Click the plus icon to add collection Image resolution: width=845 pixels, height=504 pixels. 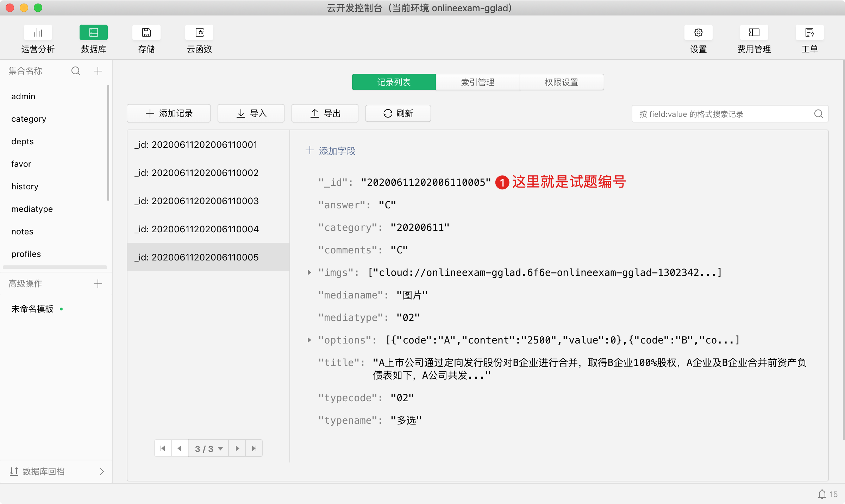98,71
